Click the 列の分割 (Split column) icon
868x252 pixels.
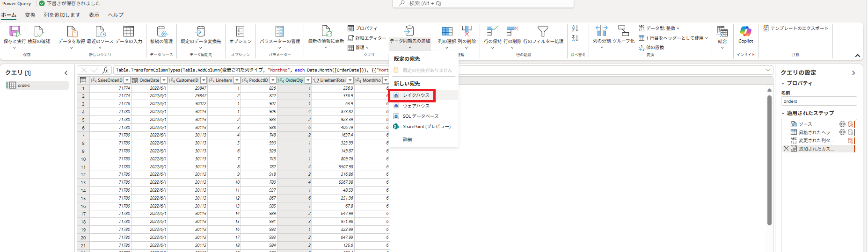(x=601, y=31)
